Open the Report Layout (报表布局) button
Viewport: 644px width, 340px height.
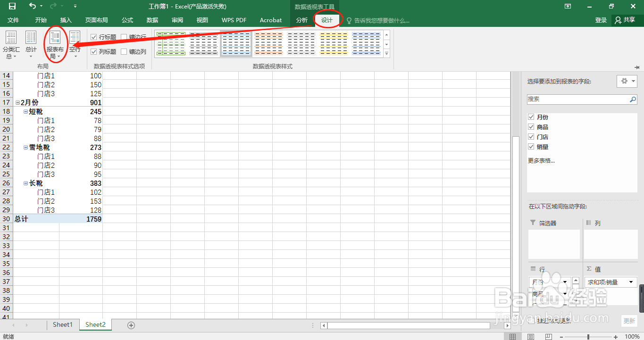pos(55,45)
